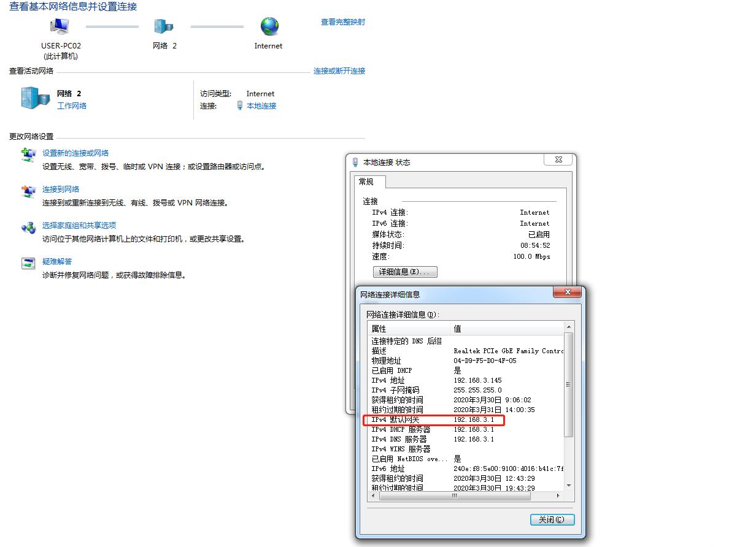
Task: Click the 关闭(C) button
Action: [x=551, y=519]
